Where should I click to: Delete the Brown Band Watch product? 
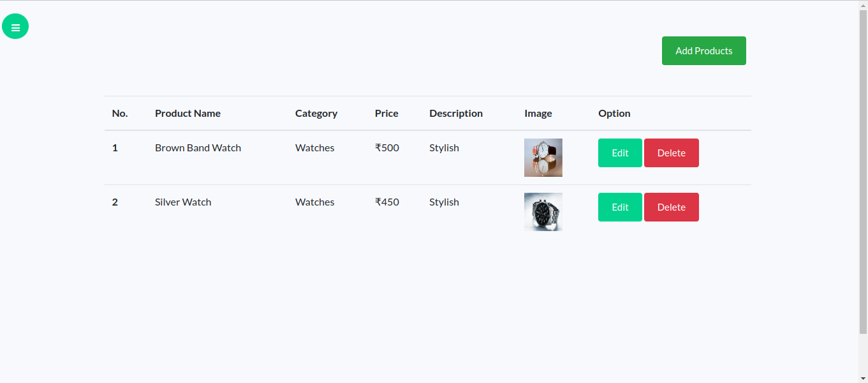pyautogui.click(x=671, y=153)
